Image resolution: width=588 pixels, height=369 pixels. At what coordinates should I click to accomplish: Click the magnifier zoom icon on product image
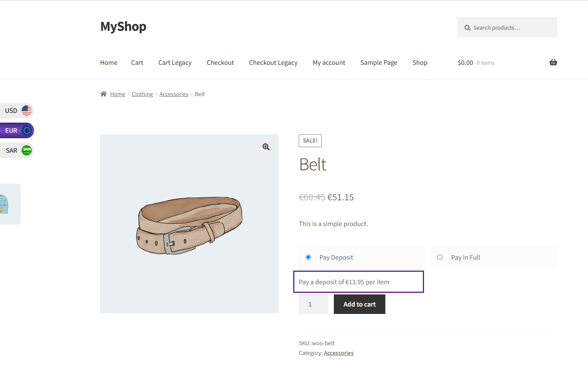tap(266, 147)
